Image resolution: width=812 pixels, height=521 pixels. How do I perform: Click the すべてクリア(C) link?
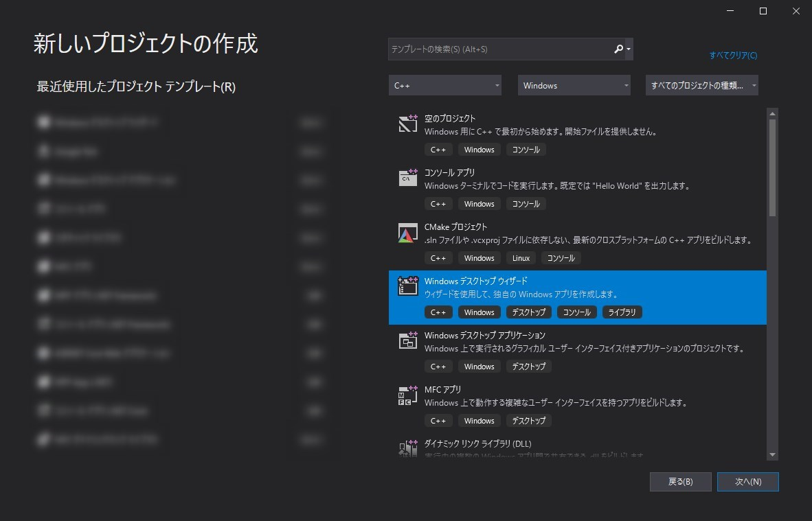[733, 56]
